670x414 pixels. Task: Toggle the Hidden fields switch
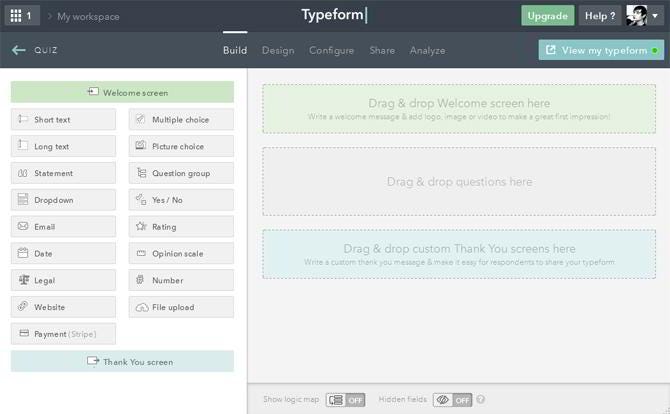453,400
